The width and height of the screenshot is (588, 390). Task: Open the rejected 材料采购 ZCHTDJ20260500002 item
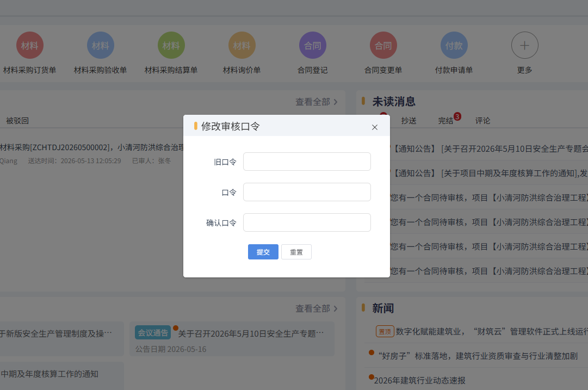pos(91,147)
